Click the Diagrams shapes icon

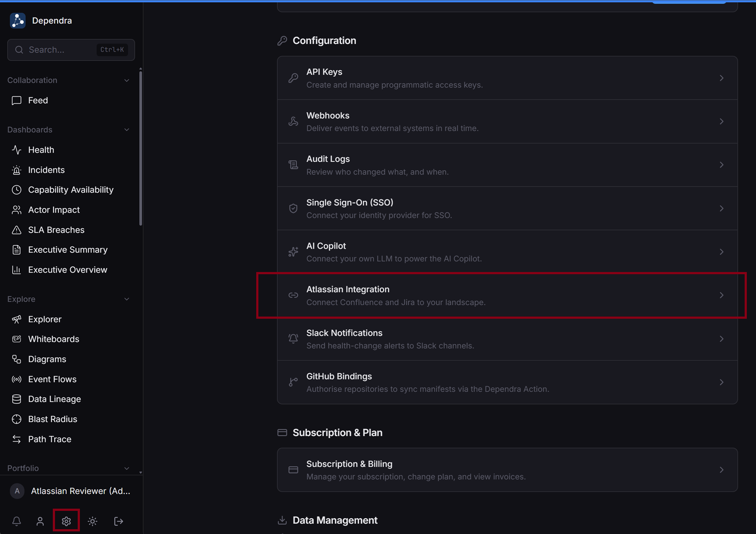tap(17, 359)
